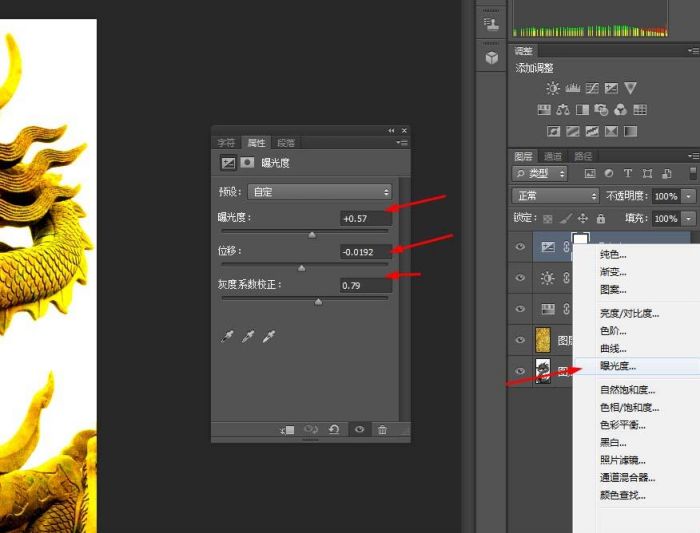
Task: Expand the 不透明度 opacity dropdown arrow
Action: coord(689,196)
